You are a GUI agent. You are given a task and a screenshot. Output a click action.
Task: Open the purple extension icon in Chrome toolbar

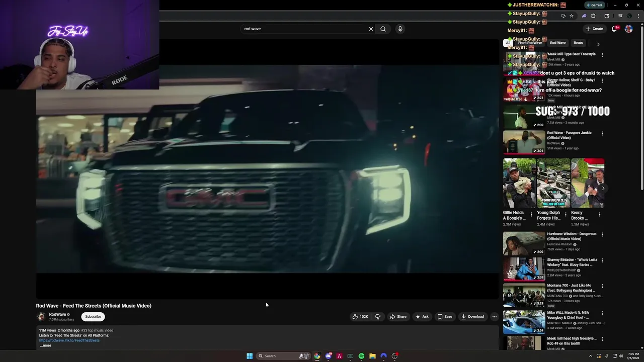tap(584, 16)
